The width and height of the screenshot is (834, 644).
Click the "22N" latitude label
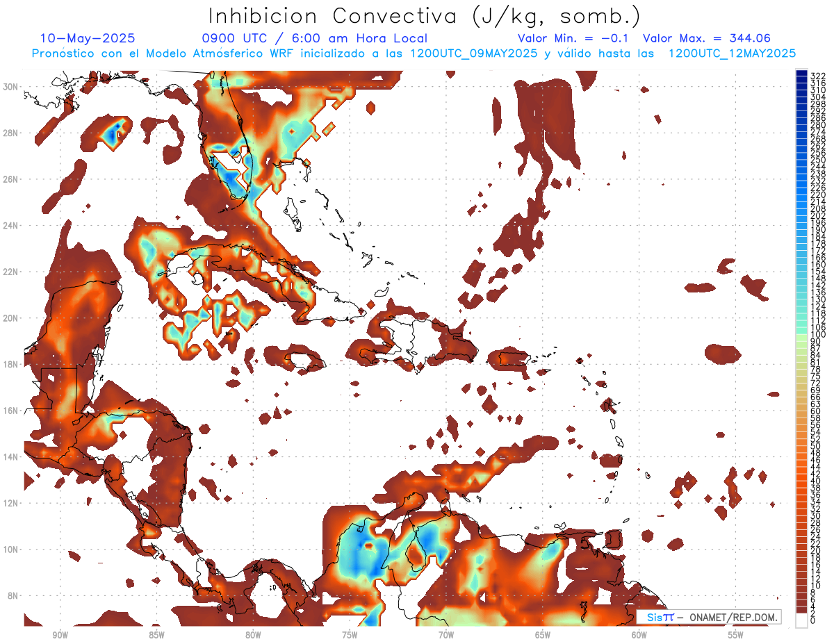(12, 272)
